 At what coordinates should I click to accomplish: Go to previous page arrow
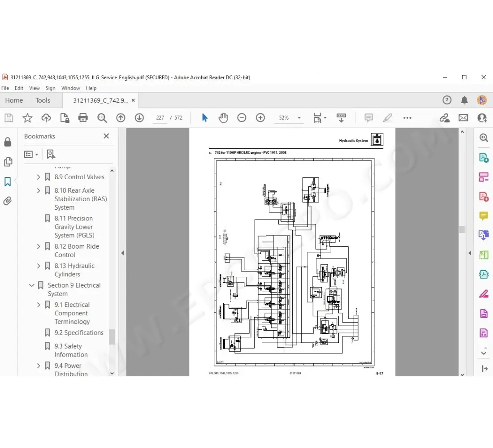point(121,118)
